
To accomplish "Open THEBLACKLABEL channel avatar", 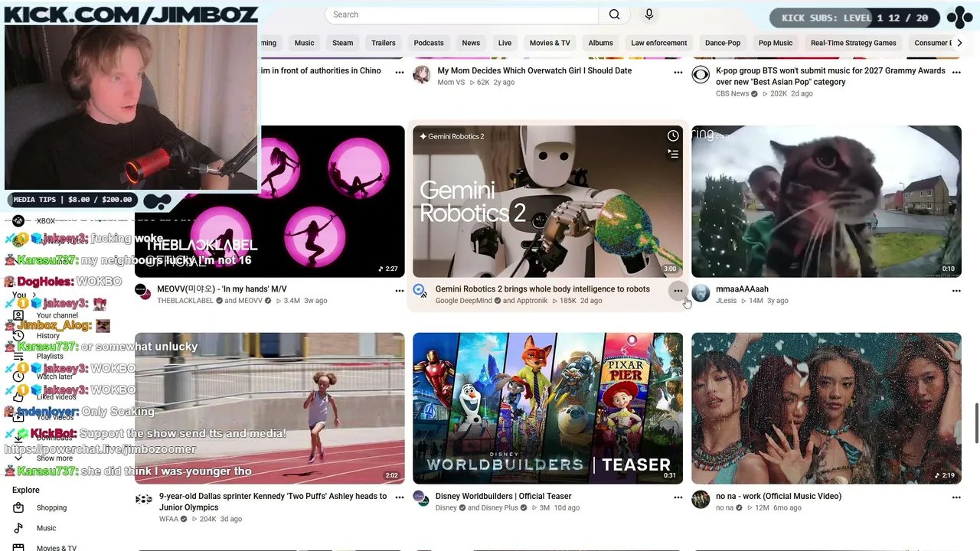I will [x=143, y=292].
